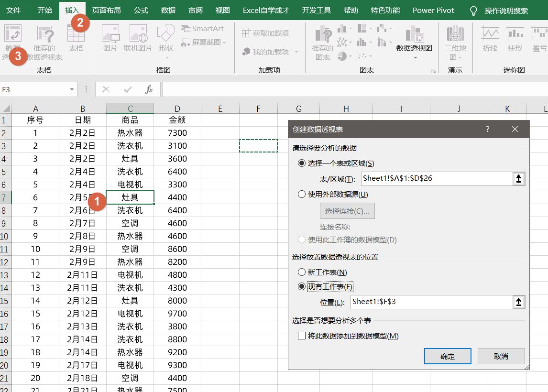Click 取消 to dismiss the dialog

[501, 356]
